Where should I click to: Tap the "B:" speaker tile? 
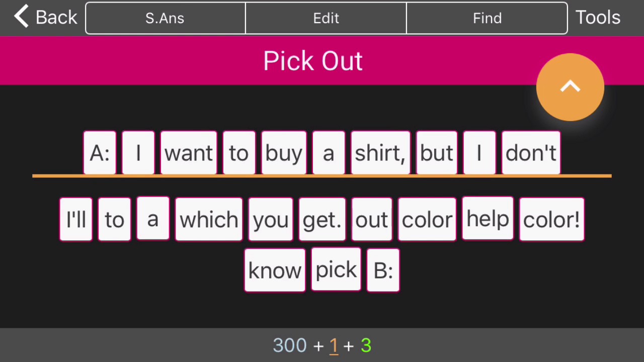(x=383, y=270)
